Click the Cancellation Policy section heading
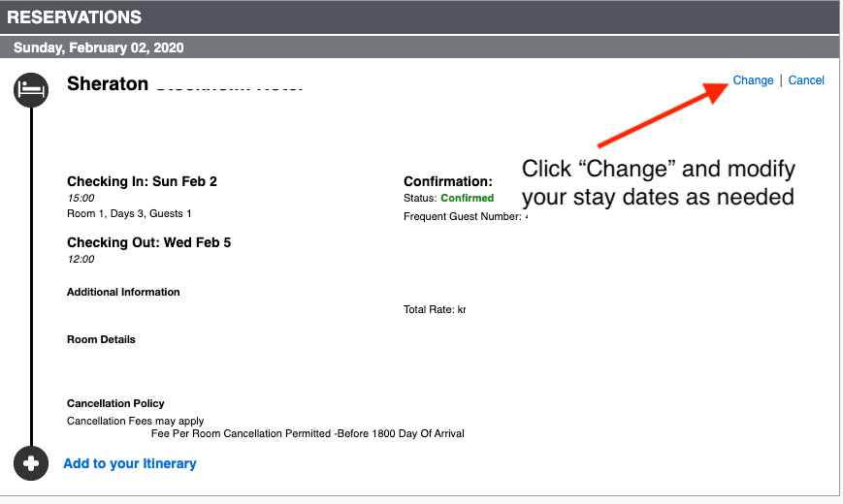 click(x=115, y=403)
